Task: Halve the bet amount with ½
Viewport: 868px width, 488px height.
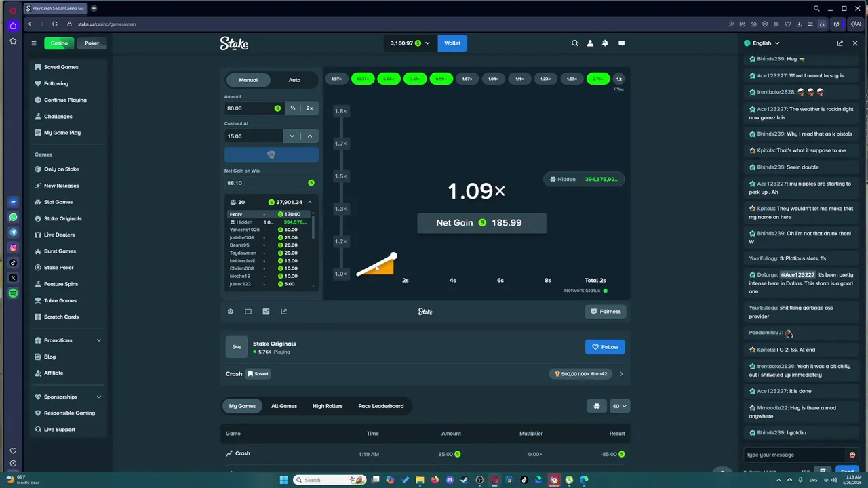Action: [x=293, y=108]
